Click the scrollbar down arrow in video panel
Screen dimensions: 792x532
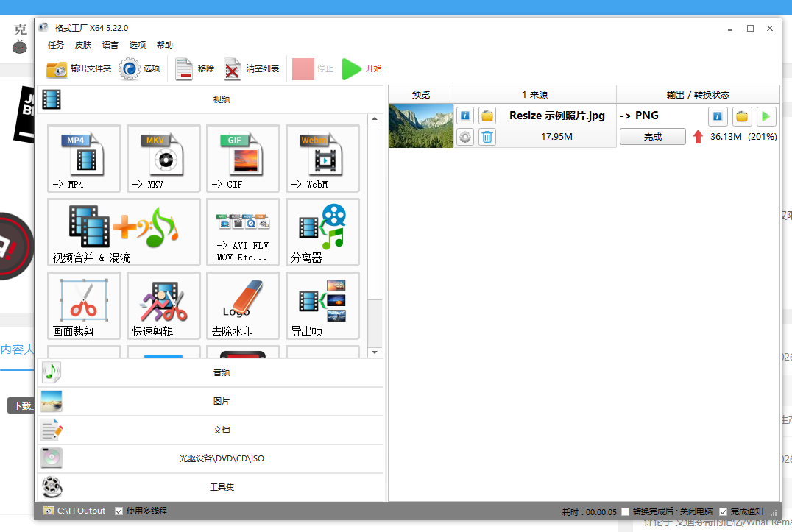375,352
